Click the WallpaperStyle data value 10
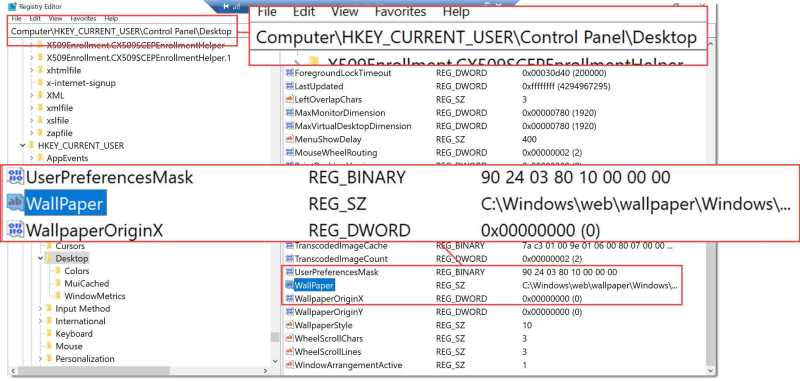Image resolution: width=800 pixels, height=381 pixels. [x=527, y=325]
